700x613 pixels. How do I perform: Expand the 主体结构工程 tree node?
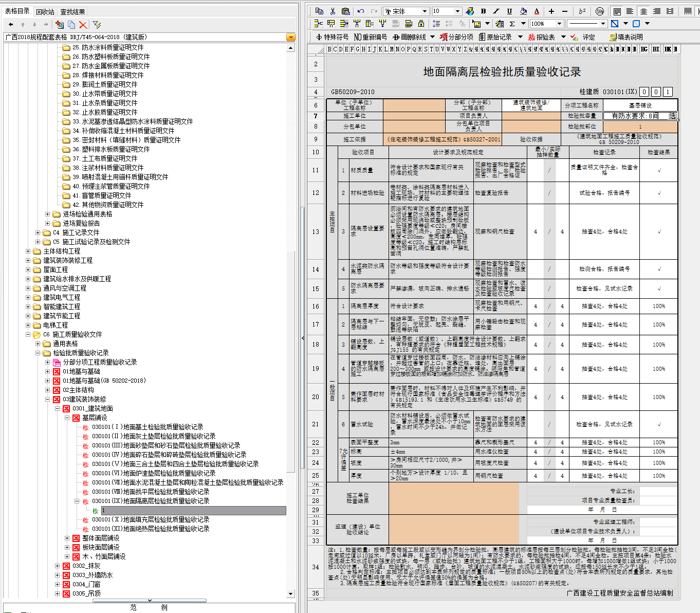coord(28,251)
